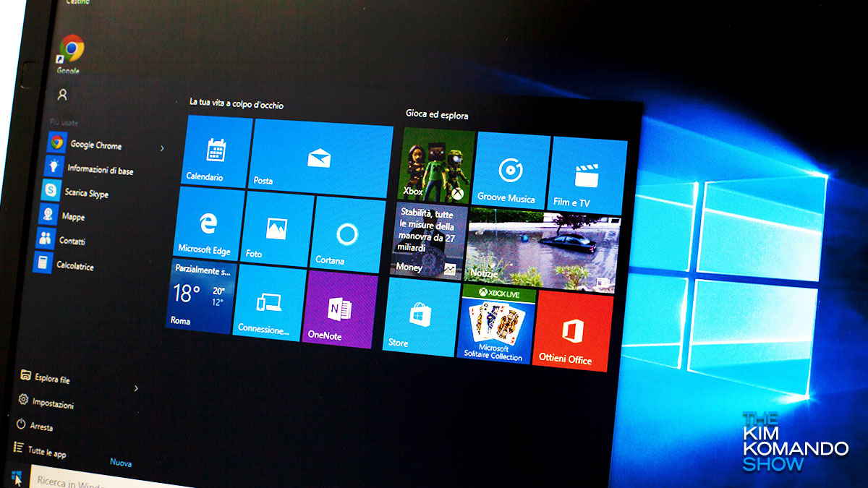Image resolution: width=868 pixels, height=488 pixels.
Task: Open the Mappe app
Action: pos(62,215)
